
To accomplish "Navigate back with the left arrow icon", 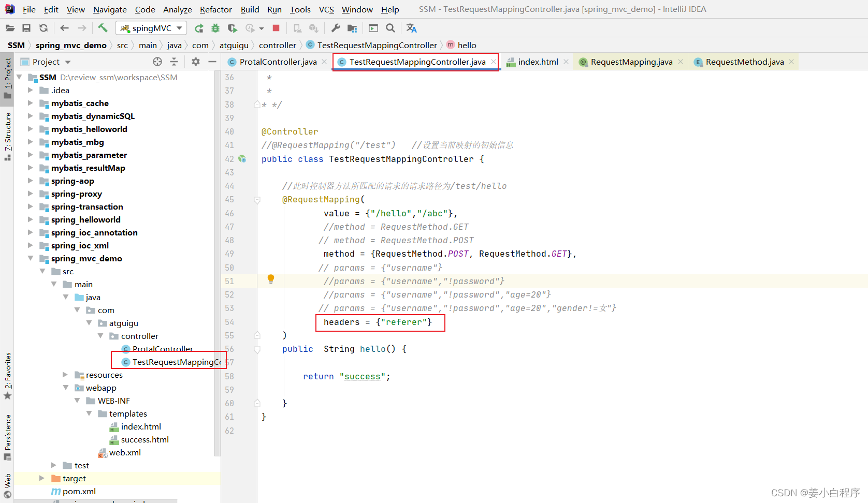I will pyautogui.click(x=64, y=28).
